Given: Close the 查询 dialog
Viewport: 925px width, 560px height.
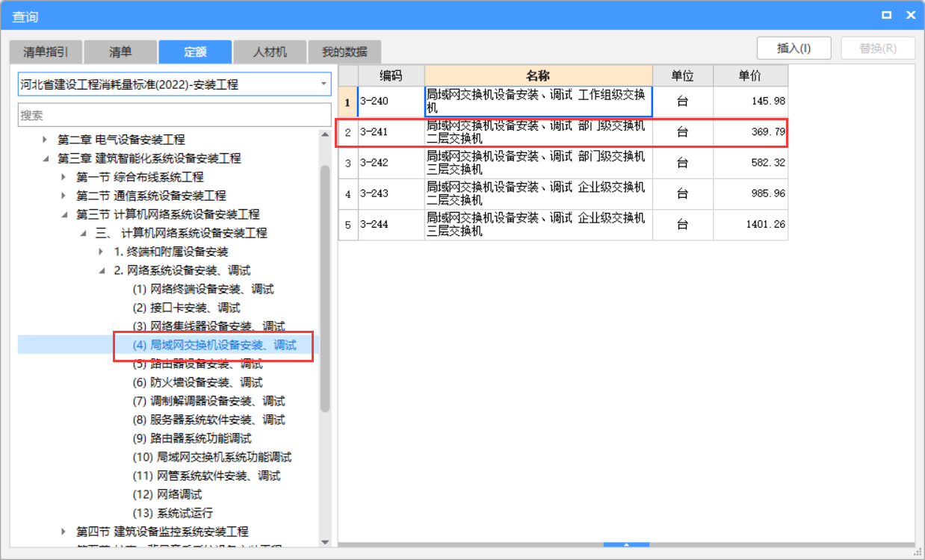Looking at the screenshot, I should (910, 15).
